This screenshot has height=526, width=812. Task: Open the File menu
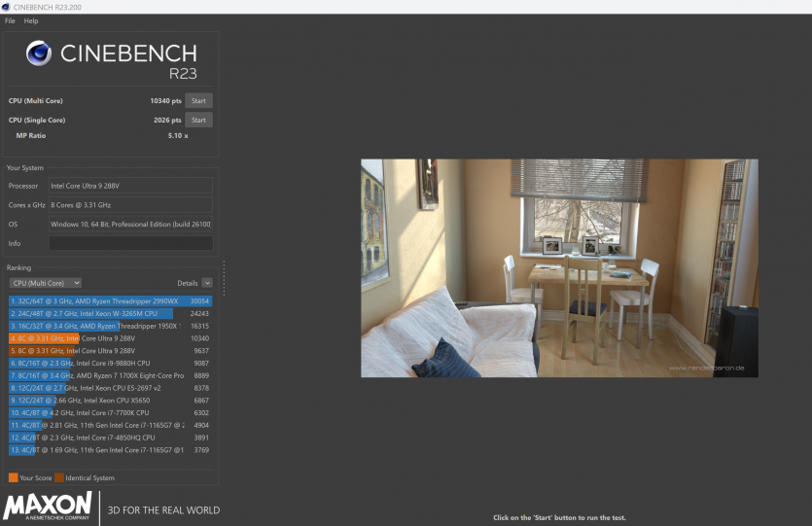pos(10,20)
